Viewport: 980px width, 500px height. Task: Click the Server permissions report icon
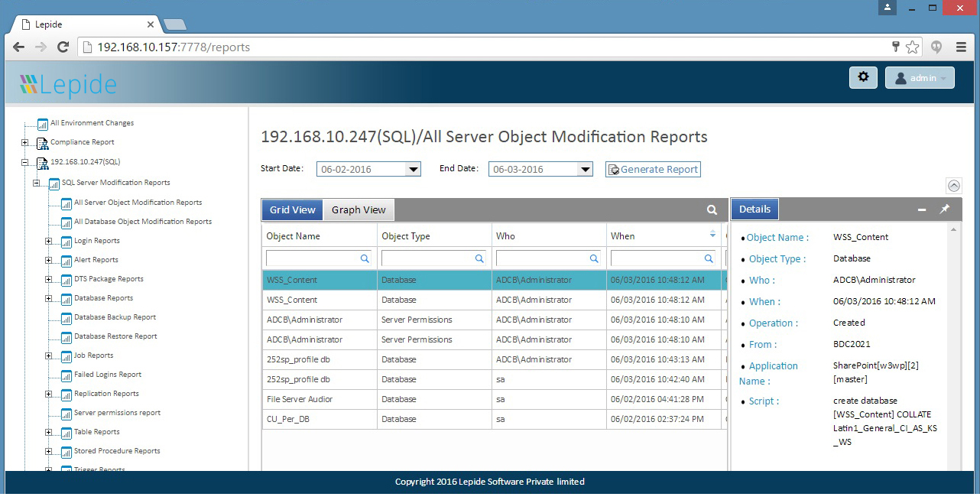click(x=67, y=413)
